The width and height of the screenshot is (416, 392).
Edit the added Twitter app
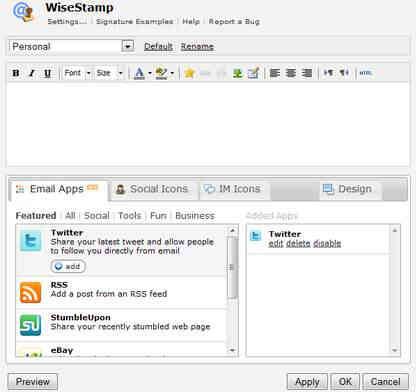276,244
